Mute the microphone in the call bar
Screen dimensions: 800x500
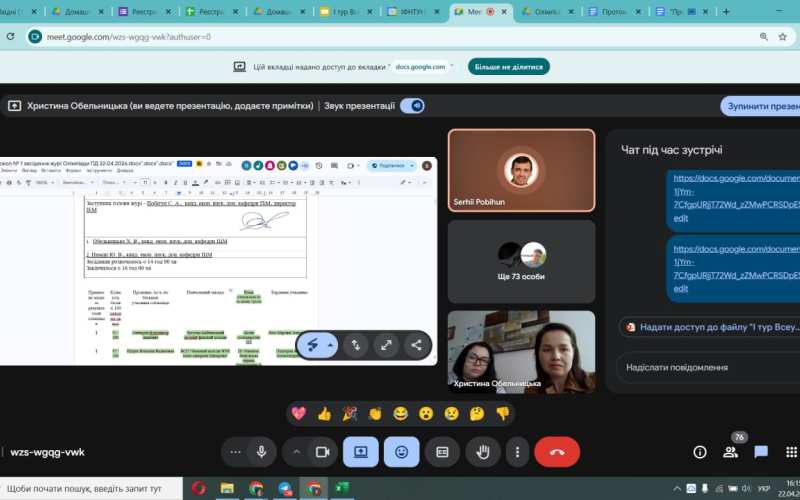click(261, 452)
